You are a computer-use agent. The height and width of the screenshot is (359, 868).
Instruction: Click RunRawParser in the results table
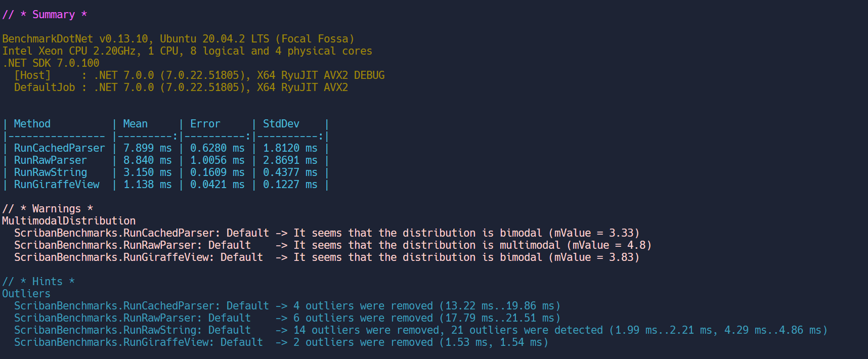coord(50,160)
